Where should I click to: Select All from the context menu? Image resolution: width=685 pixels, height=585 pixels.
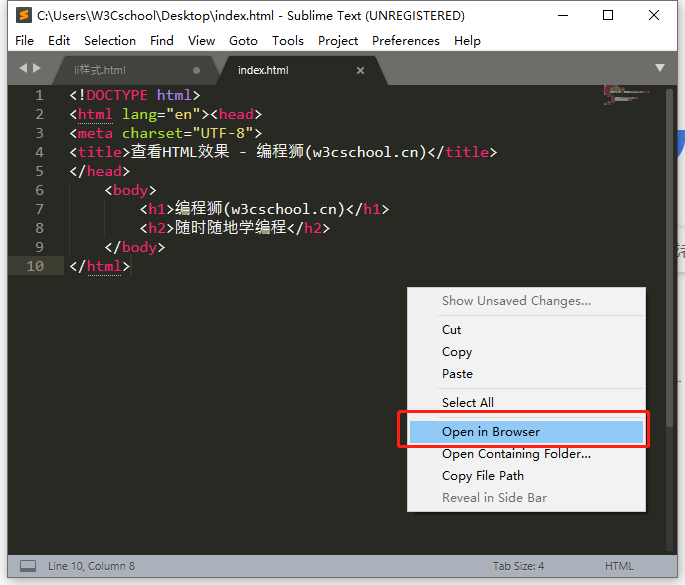coord(467,402)
